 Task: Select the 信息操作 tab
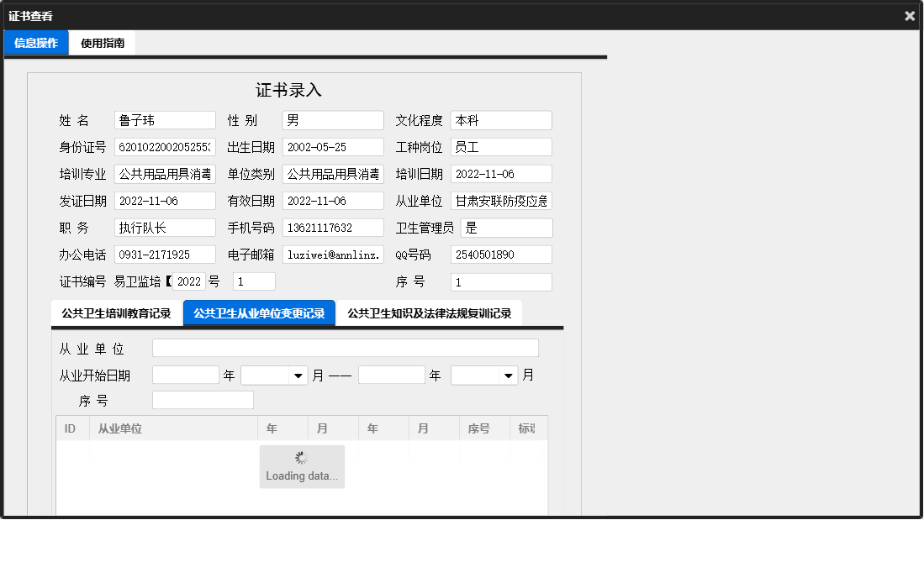[35, 42]
